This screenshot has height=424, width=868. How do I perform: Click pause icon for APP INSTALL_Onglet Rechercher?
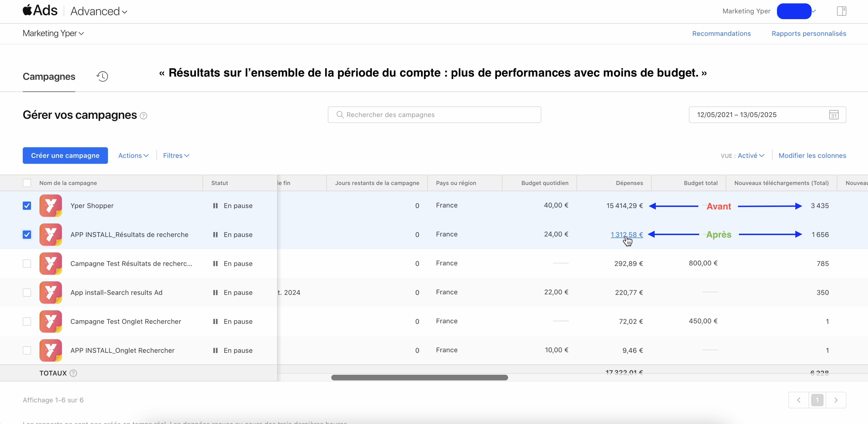click(x=215, y=350)
